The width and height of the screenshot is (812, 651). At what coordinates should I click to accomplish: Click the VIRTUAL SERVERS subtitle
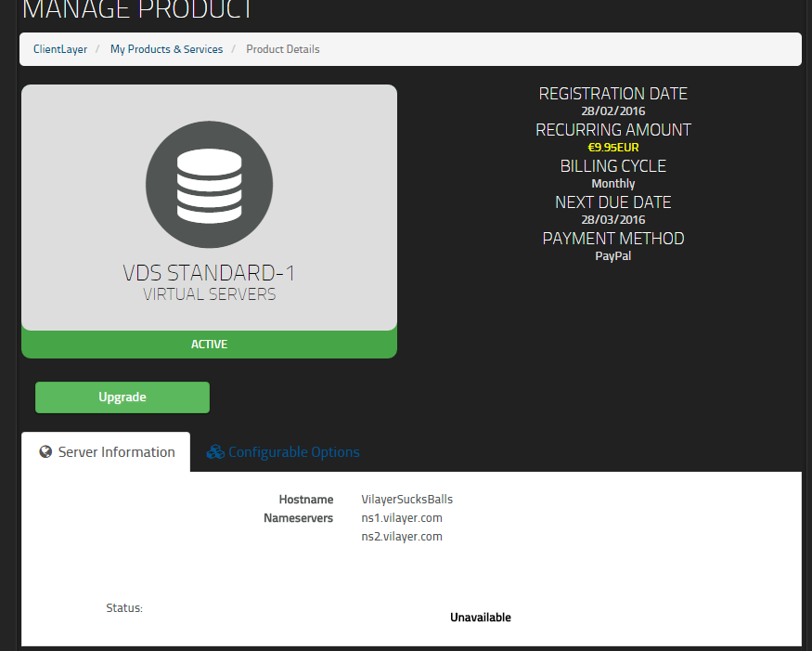tap(209, 294)
